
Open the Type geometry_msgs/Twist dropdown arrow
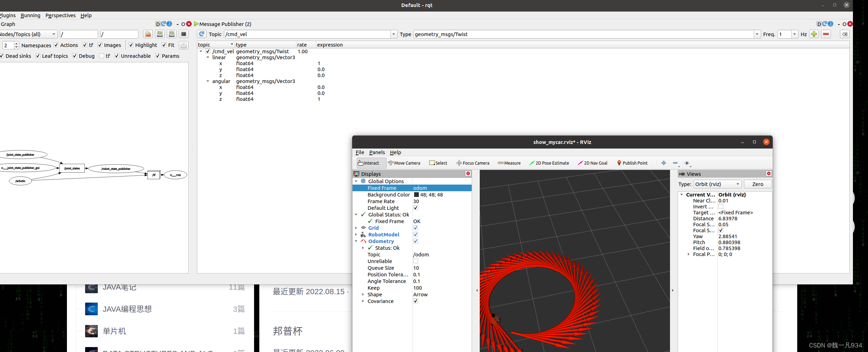(757, 34)
